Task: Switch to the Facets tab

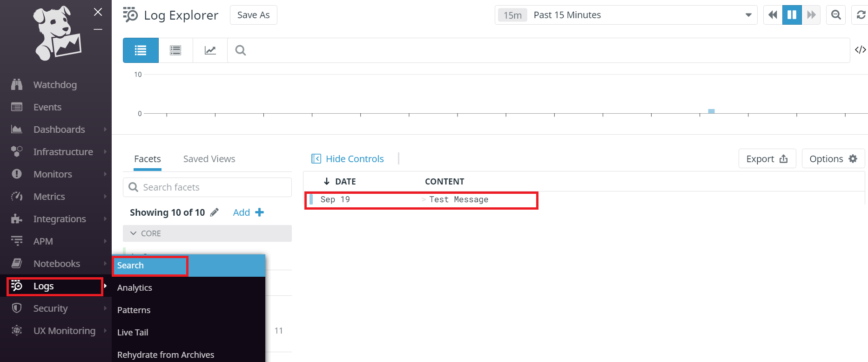Action: [148, 159]
